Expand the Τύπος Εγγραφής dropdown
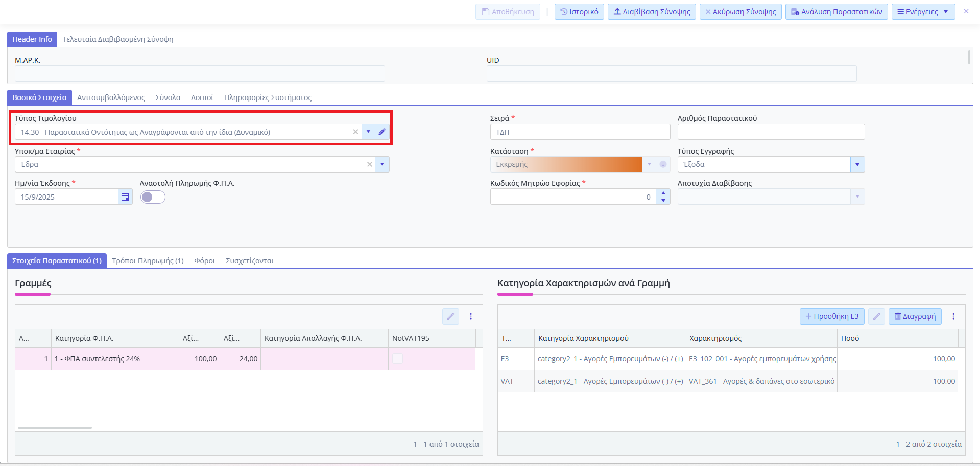 point(857,164)
